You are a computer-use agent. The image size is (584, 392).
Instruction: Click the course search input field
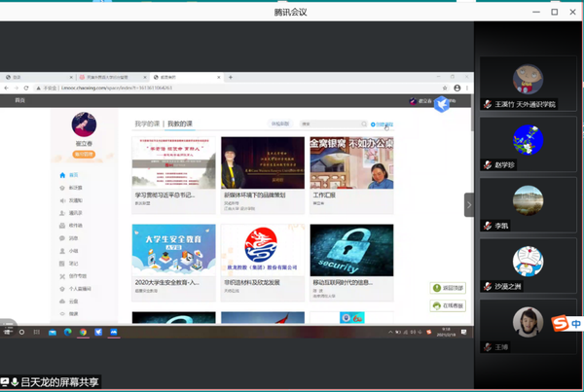(x=327, y=125)
